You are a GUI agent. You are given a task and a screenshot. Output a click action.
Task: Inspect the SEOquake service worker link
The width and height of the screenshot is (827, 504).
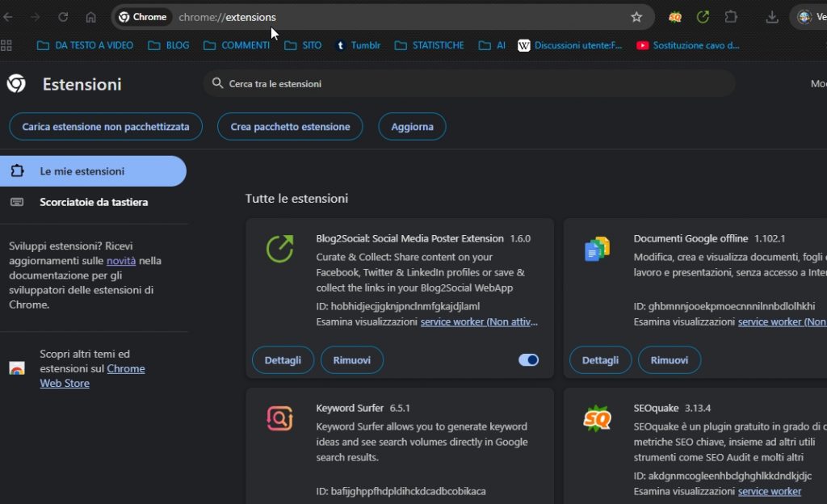tap(770, 491)
